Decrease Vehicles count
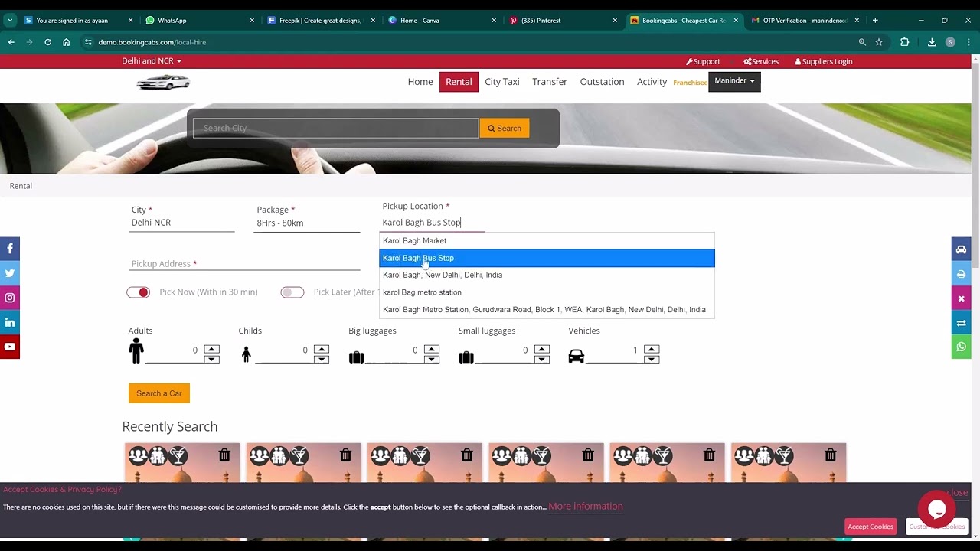Image resolution: width=980 pixels, height=551 pixels. pyautogui.click(x=652, y=359)
